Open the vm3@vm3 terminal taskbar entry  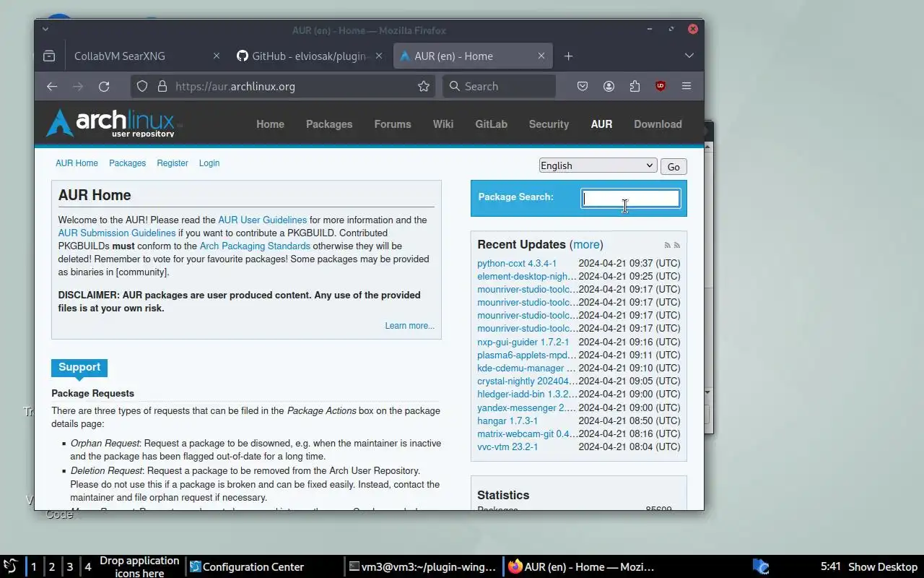coord(423,566)
